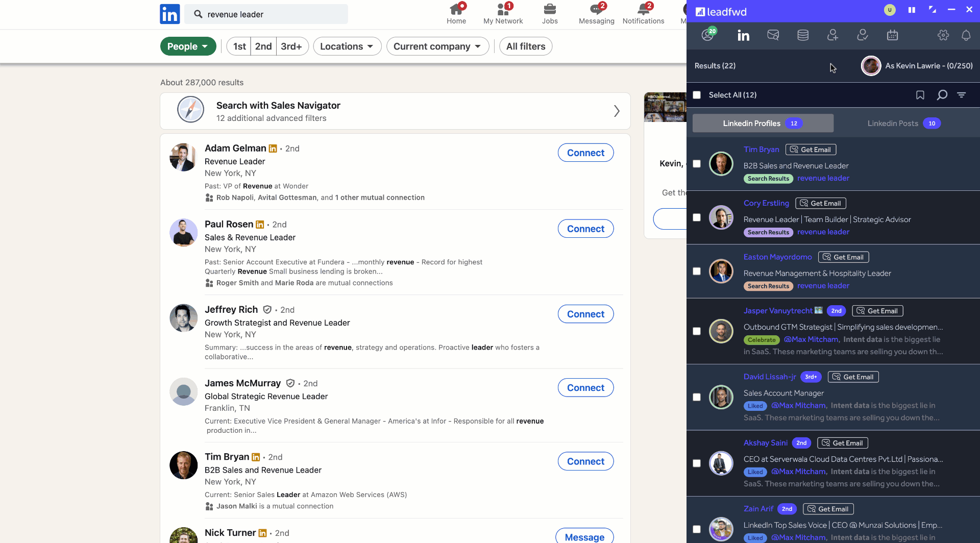Expand Search with Sales Navigator chevron
Screen dimensions: 980x543
[x=617, y=111]
